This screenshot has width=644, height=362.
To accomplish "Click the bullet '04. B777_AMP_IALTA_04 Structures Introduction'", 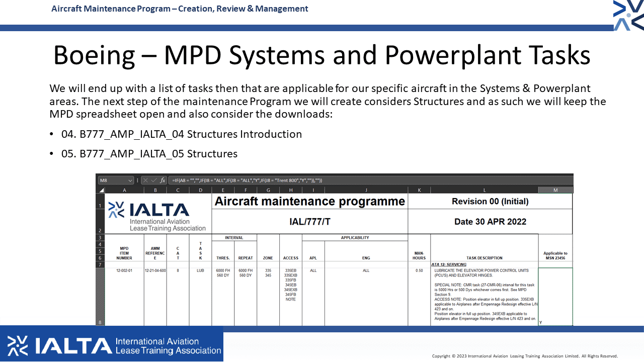I will click(182, 134).
